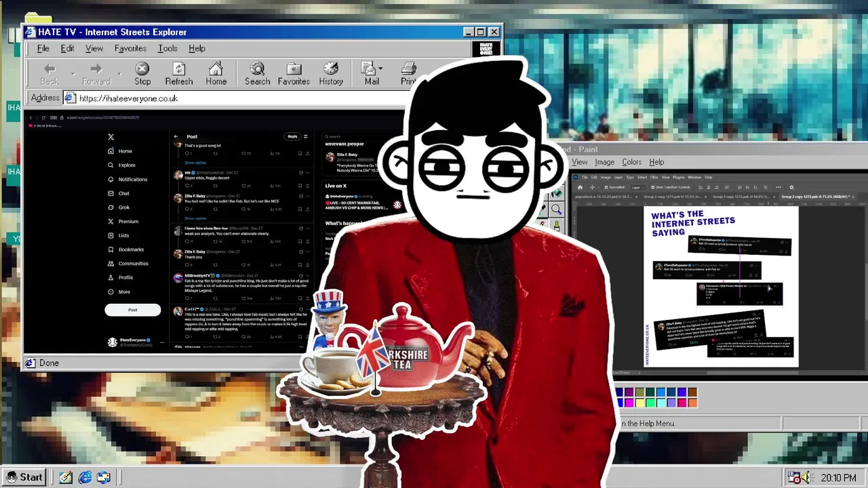The image size is (868, 488).
Task: Open the Tools menu in explorer
Action: click(167, 48)
